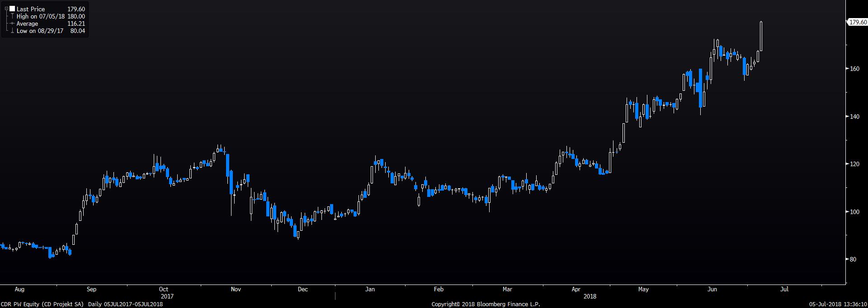Click the Oct month axis label

(x=164, y=289)
